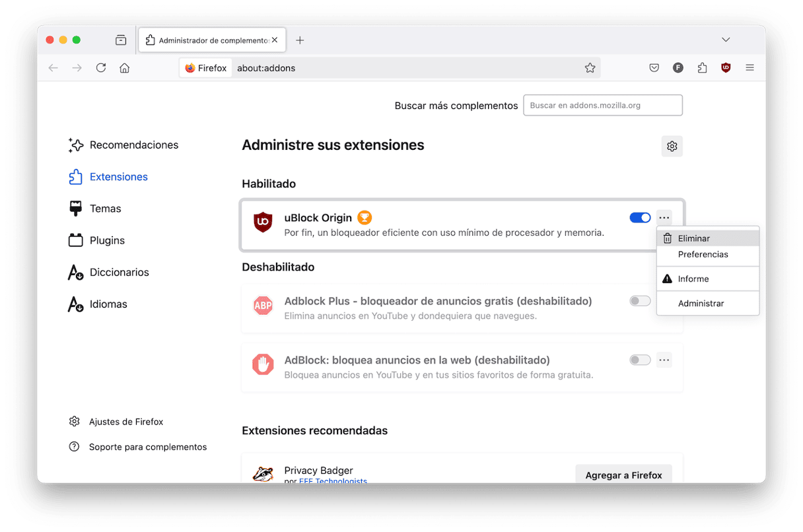
Task: Click the Habilitado section heading
Action: (x=269, y=183)
